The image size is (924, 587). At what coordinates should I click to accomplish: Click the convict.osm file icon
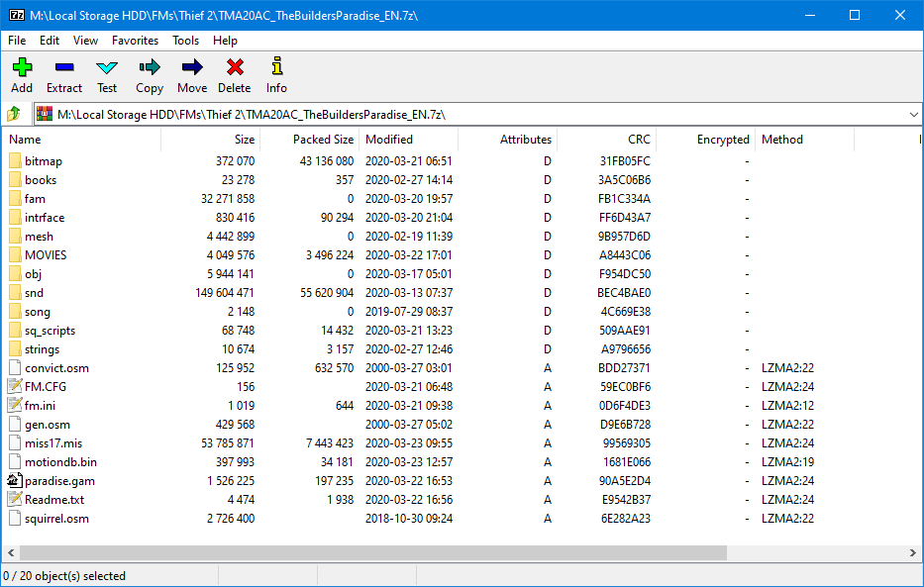15,368
